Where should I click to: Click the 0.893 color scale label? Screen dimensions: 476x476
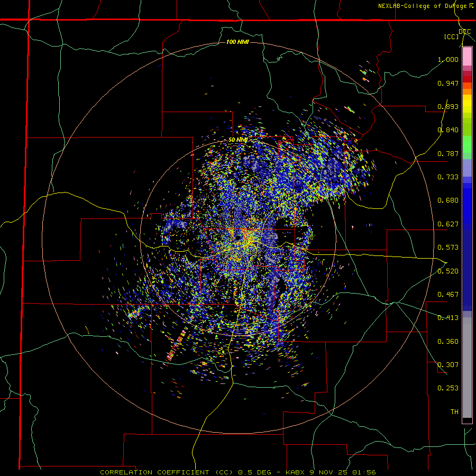point(448,106)
